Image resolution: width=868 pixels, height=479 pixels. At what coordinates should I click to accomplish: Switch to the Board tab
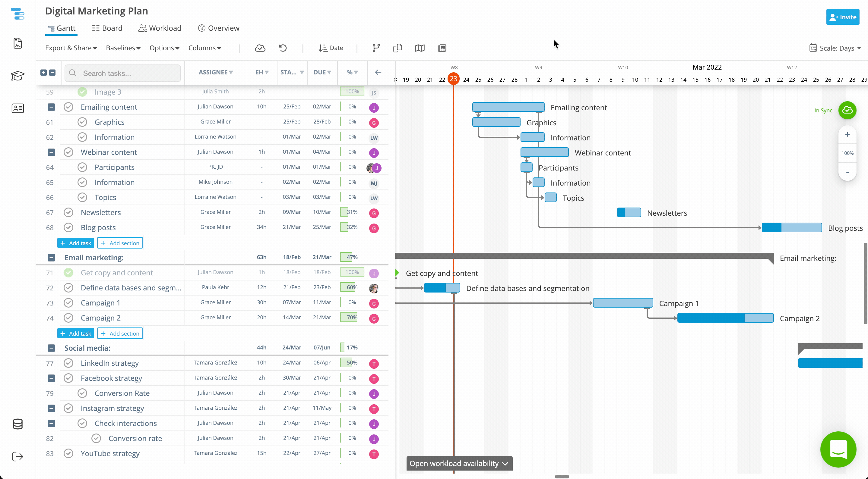click(x=107, y=28)
